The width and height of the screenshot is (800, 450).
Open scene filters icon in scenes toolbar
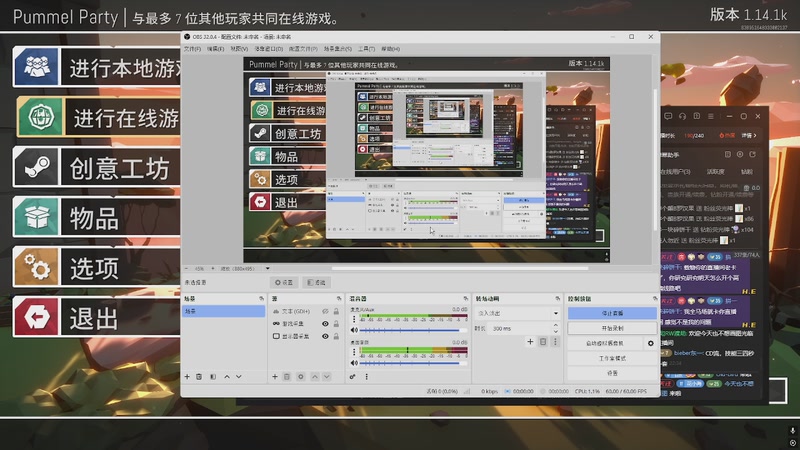click(213, 377)
